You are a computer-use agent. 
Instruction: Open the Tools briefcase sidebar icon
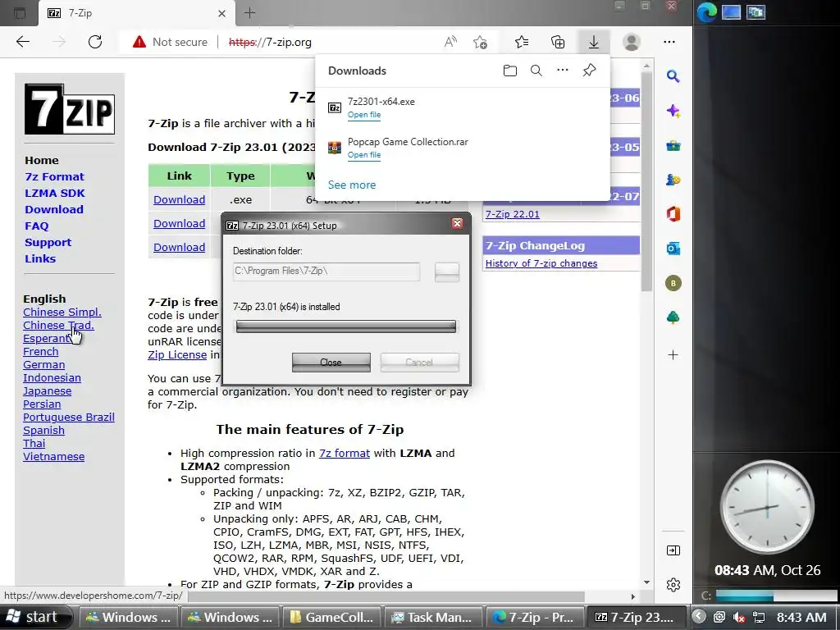[673, 146]
